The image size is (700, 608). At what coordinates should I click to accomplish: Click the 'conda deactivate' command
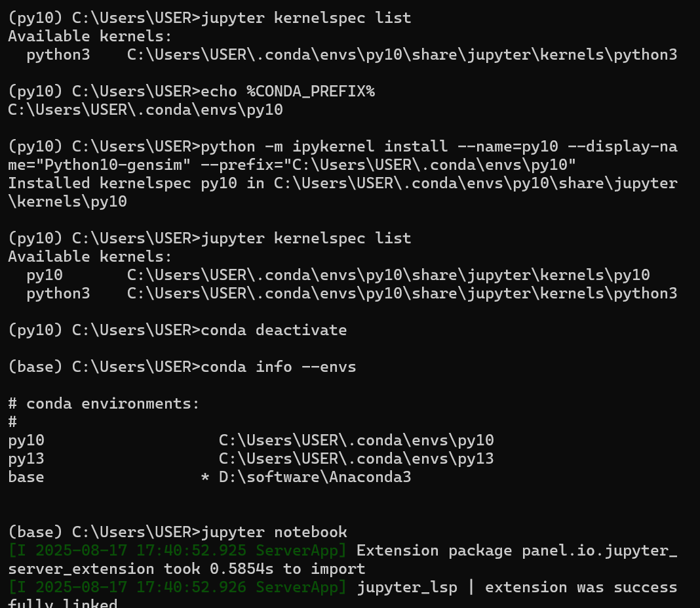pos(274,331)
